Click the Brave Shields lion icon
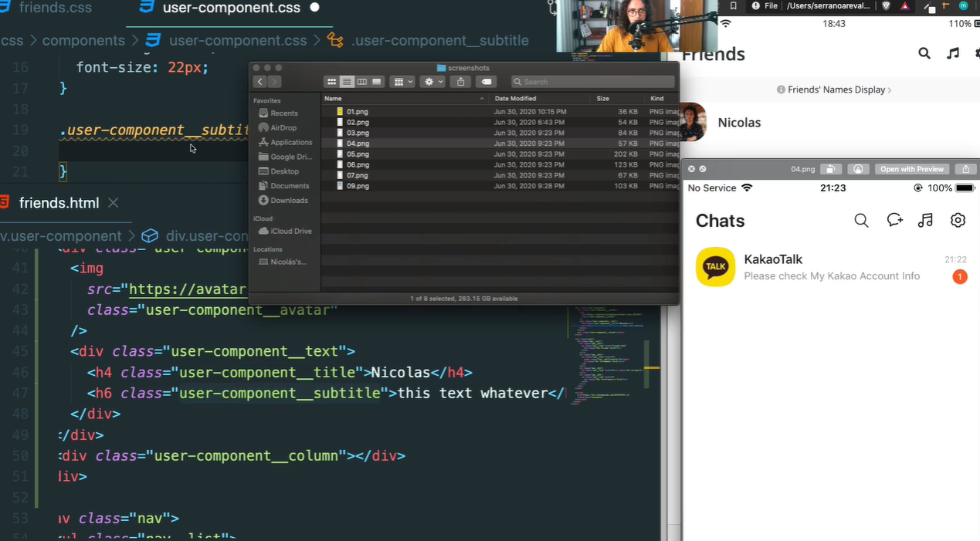 (887, 6)
